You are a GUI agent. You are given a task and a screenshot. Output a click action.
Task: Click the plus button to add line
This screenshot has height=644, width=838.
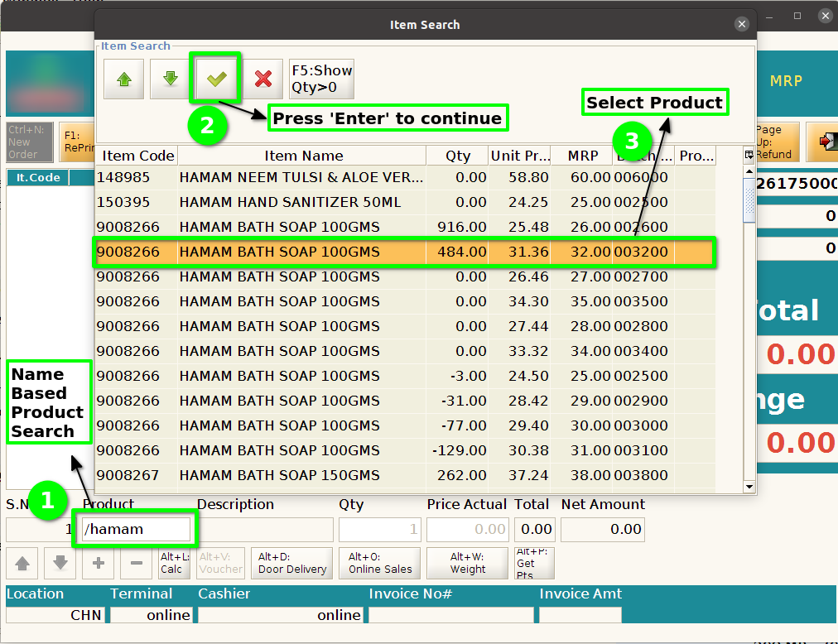99,564
